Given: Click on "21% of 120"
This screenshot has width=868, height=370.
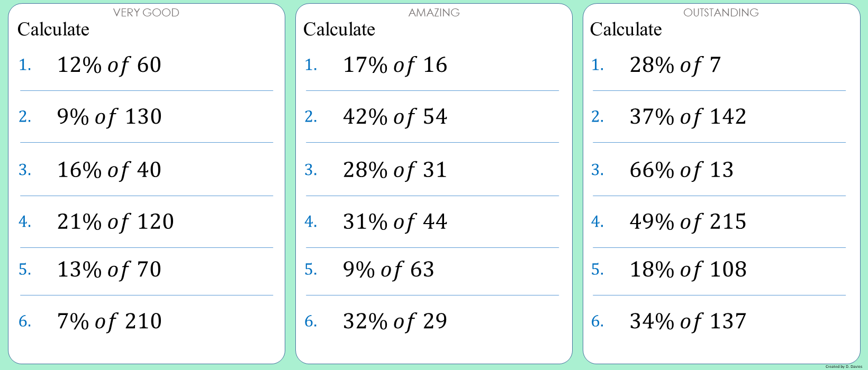Looking at the screenshot, I should pos(115,222).
